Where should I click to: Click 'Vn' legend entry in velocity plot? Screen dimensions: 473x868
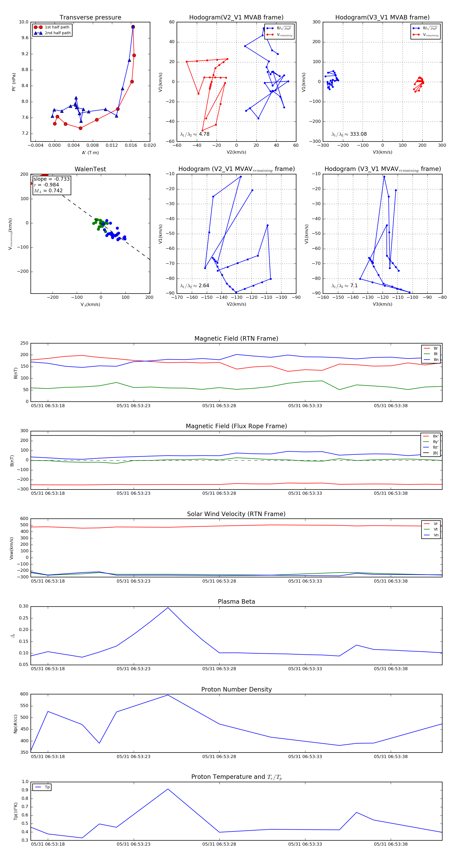point(431,535)
